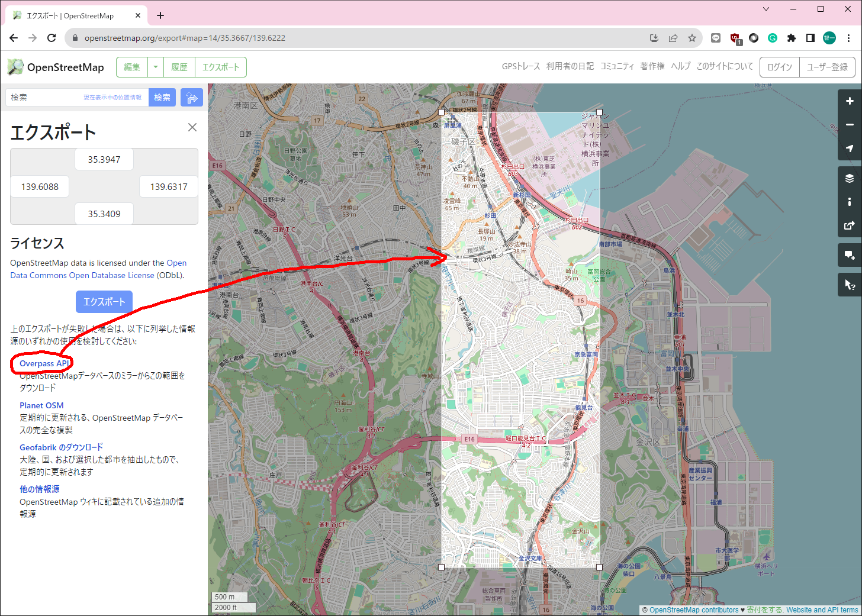Switch to the 履歴 tab
The width and height of the screenshot is (862, 616).
pyautogui.click(x=179, y=67)
